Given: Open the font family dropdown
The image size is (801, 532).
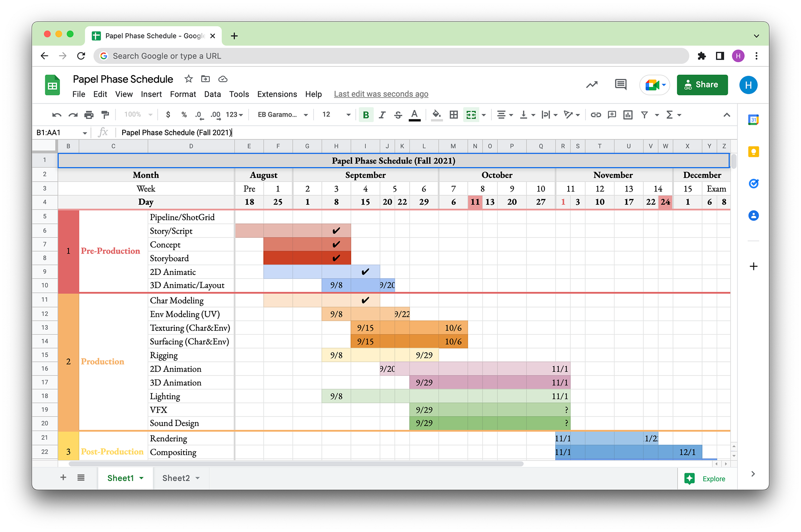Looking at the screenshot, I should [282, 115].
